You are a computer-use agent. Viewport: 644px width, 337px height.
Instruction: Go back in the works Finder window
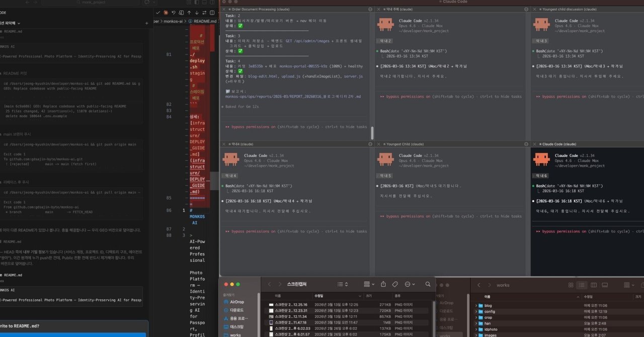tap(478, 285)
